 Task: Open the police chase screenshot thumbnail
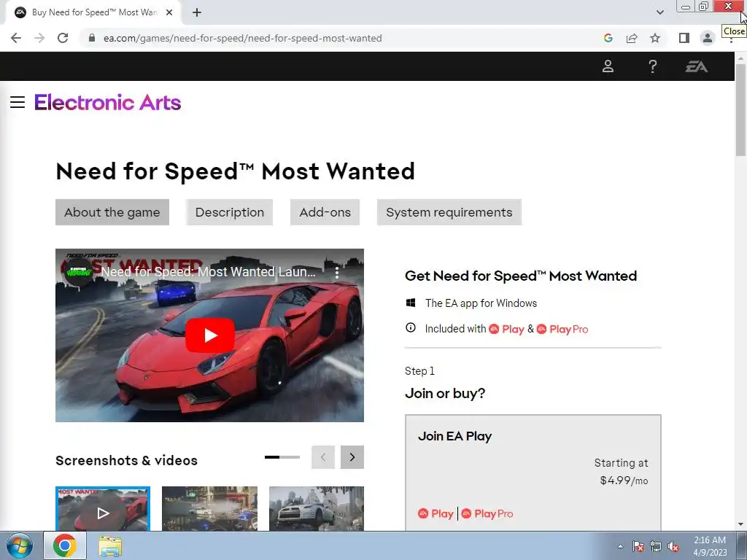click(209, 508)
